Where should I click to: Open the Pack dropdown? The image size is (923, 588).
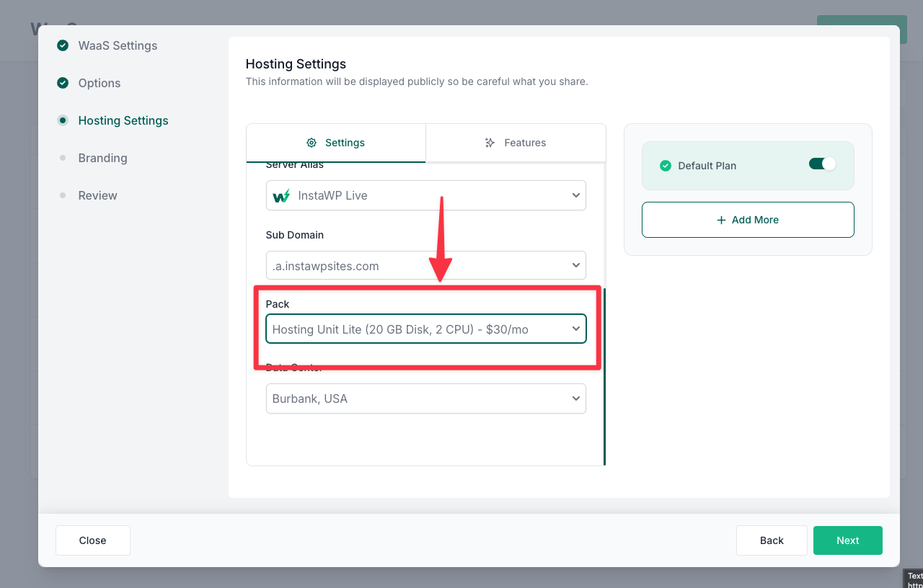(x=426, y=329)
